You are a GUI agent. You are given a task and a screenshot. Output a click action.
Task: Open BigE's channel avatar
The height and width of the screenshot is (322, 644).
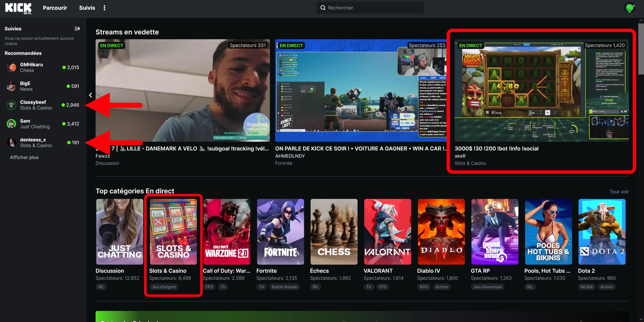coord(11,86)
